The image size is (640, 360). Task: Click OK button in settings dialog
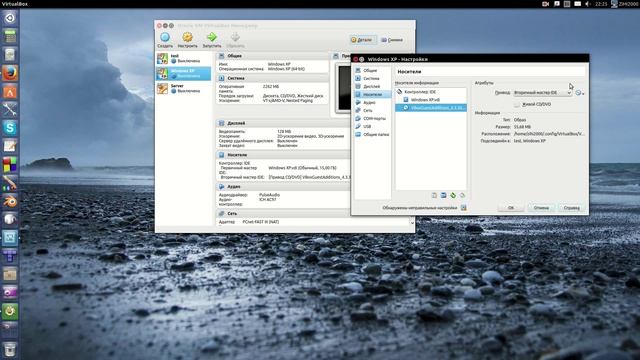pos(511,208)
